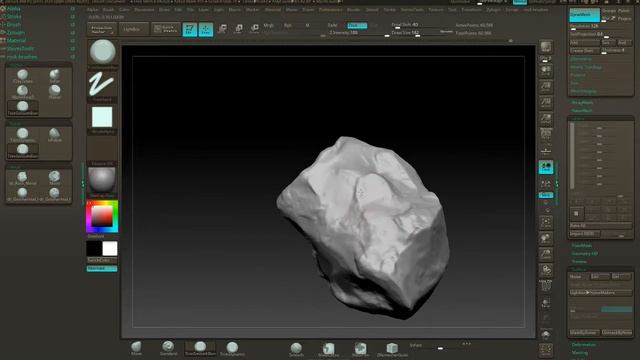Click the Frame icon on right shelf
The height and width of the screenshot is (360, 640).
546,223
